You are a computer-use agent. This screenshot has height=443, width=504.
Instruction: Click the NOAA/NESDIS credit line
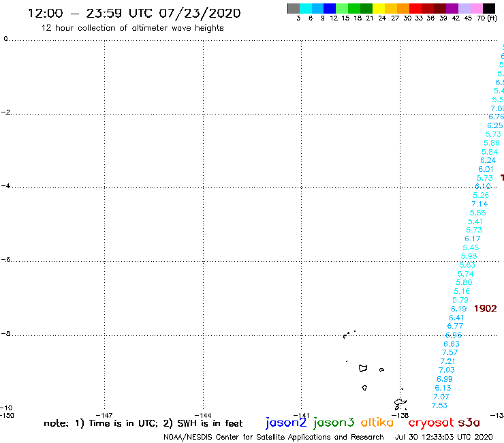tap(274, 437)
